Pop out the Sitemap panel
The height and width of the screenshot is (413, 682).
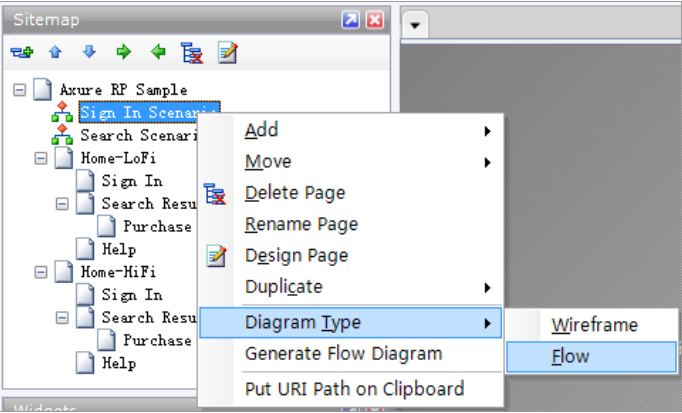coord(351,19)
